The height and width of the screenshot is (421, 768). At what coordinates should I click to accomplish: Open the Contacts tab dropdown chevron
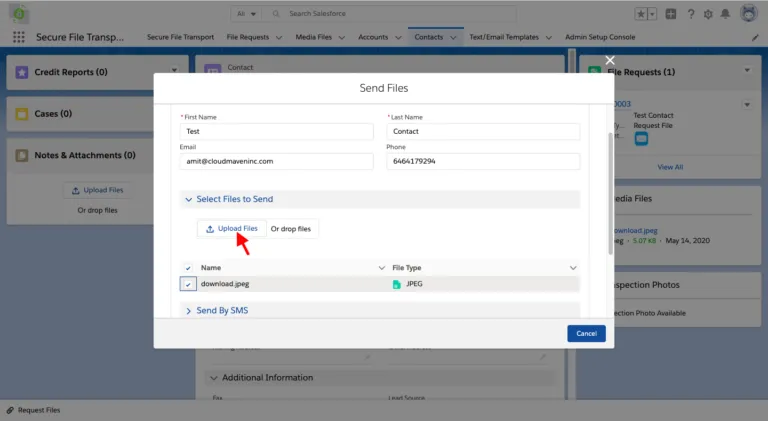(453, 37)
